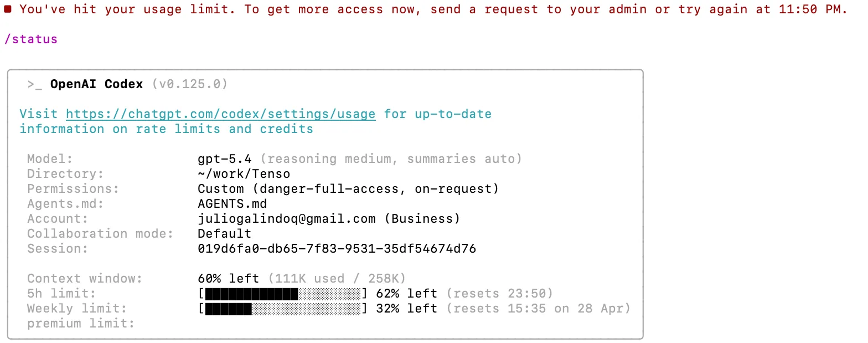
Task: Click the Collaboration mode Default value
Action: (x=225, y=234)
